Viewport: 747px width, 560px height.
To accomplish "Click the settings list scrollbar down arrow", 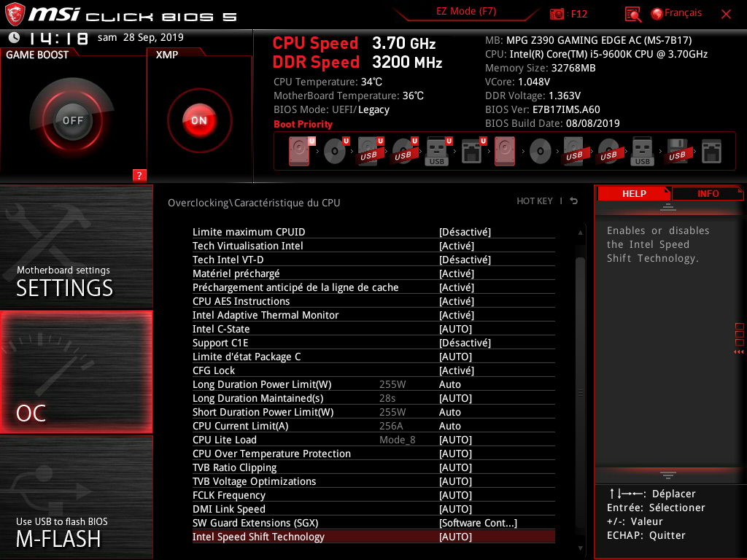I will pyautogui.click(x=580, y=548).
